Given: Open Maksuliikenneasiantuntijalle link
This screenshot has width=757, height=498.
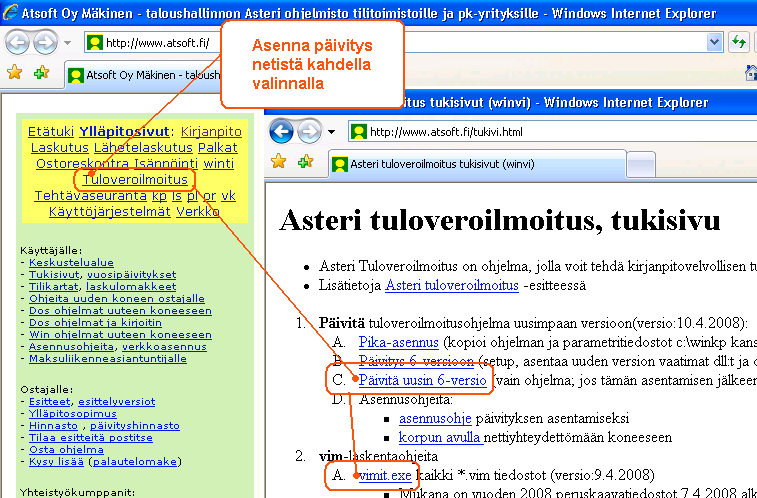Looking at the screenshot, I should pos(108,359).
